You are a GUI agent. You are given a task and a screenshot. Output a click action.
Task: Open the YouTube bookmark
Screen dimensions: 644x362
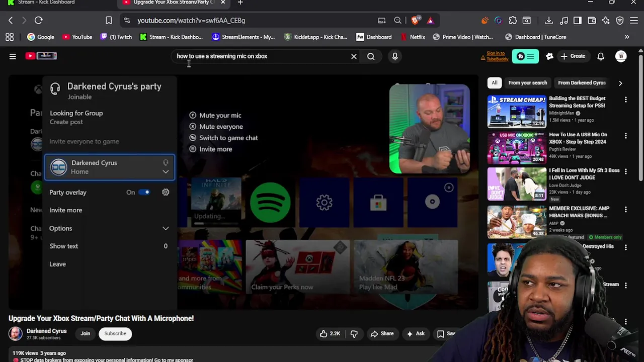pyautogui.click(x=77, y=37)
